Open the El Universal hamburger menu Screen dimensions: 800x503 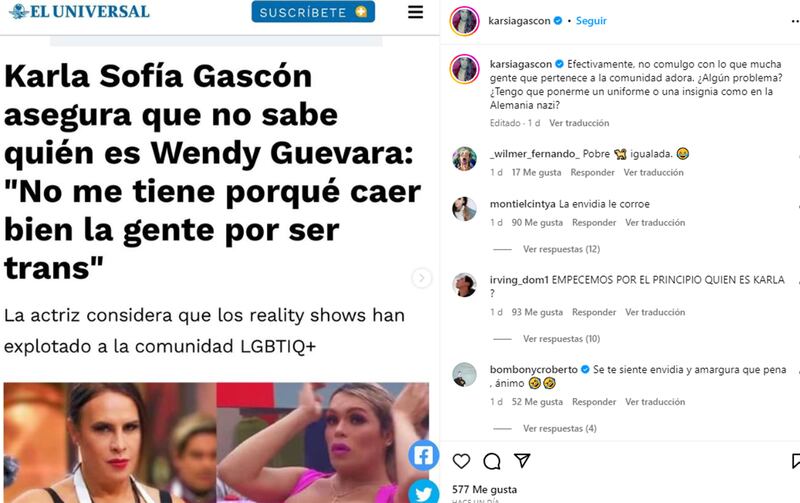click(415, 12)
